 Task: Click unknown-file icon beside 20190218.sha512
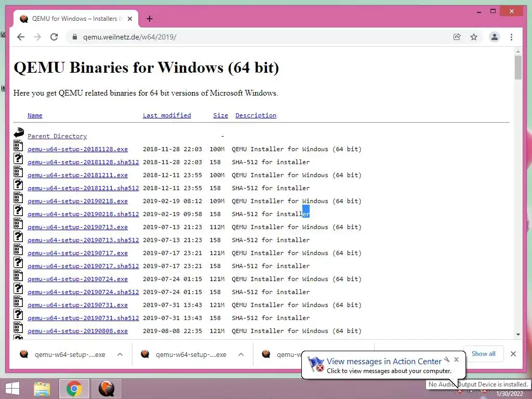click(18, 210)
